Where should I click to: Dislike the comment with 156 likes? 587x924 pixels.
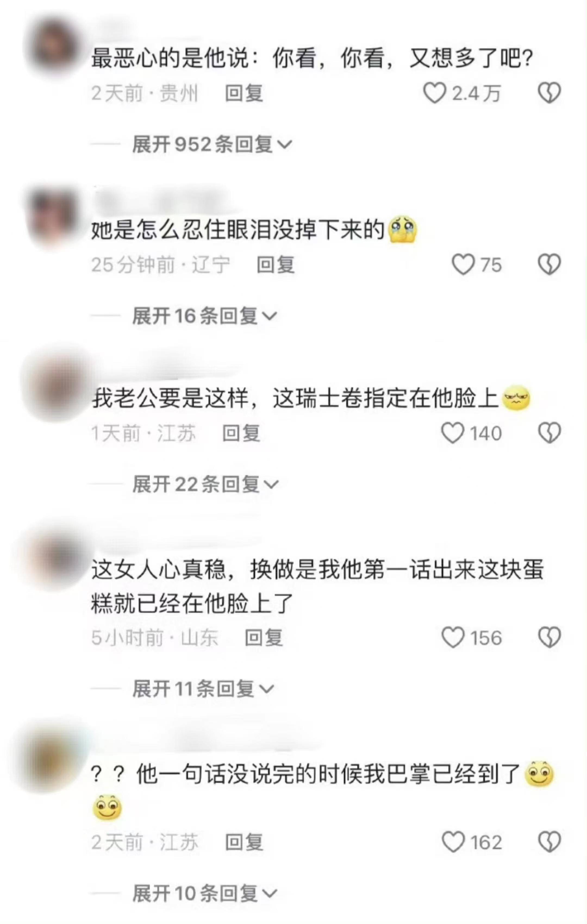549,638
